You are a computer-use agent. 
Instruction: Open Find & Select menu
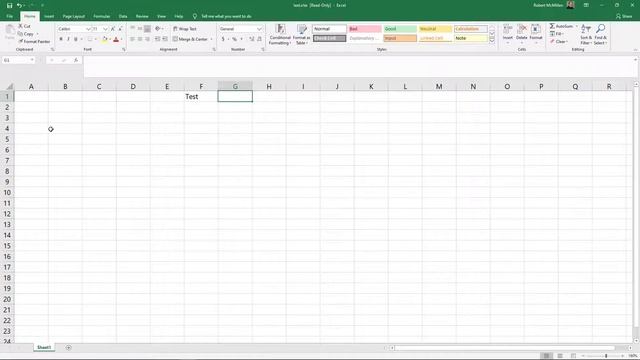[x=600, y=34]
